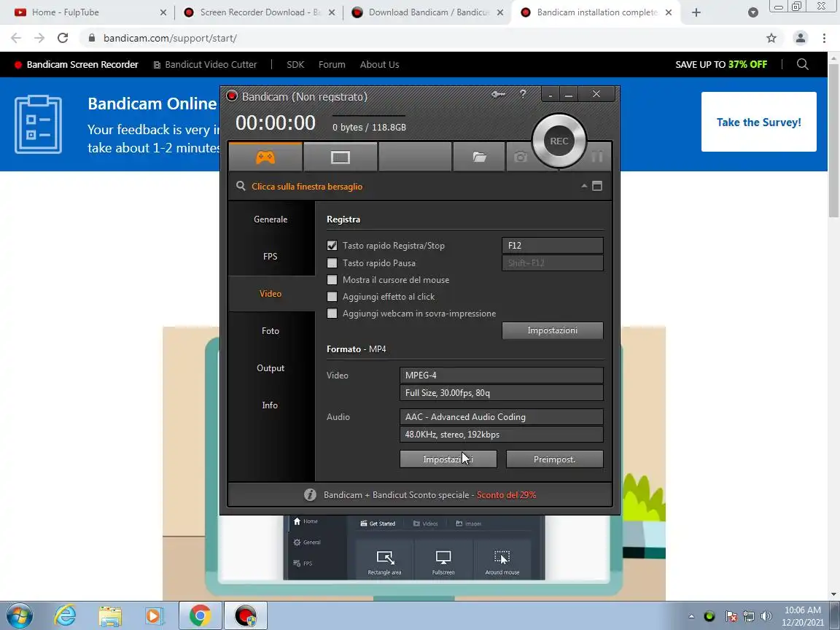
Task: Open Chrome profile avatar icon
Action: coord(801,38)
